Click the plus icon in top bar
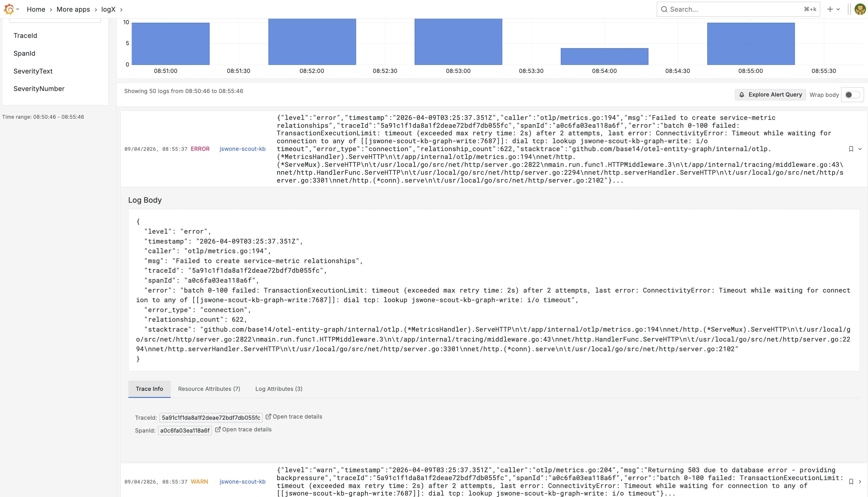 [830, 9]
